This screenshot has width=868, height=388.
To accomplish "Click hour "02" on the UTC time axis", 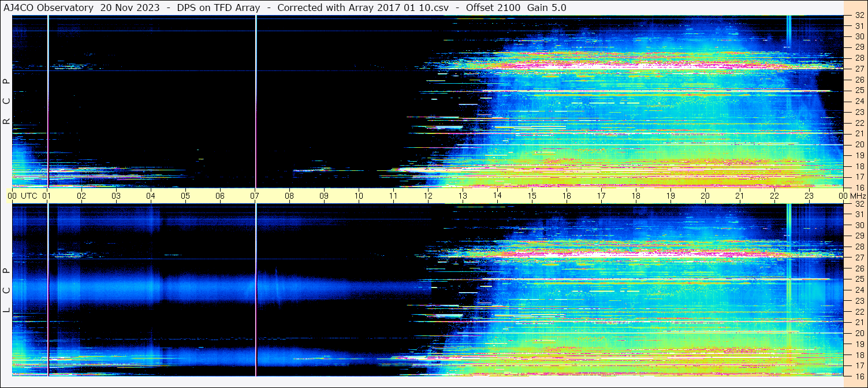I will point(81,196).
